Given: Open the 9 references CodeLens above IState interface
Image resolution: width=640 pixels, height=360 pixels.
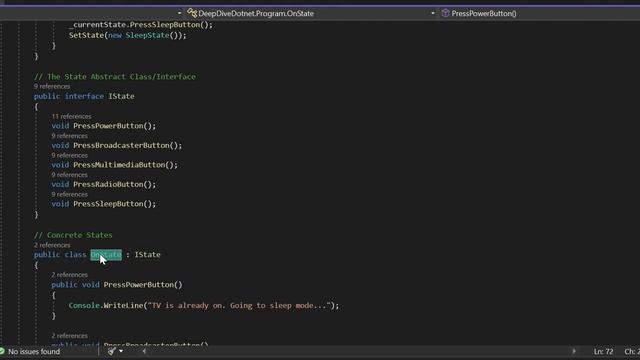Looking at the screenshot, I should pos(52,87).
